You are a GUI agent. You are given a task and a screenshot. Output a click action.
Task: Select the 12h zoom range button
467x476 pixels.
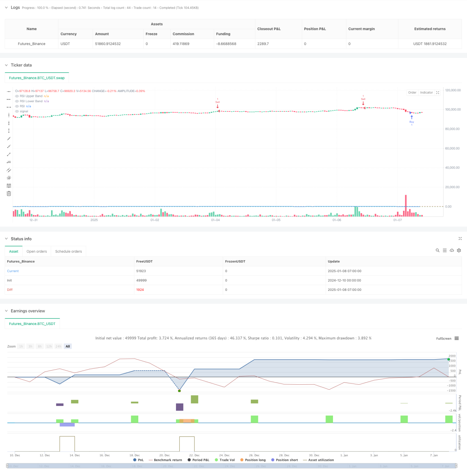(x=49, y=347)
